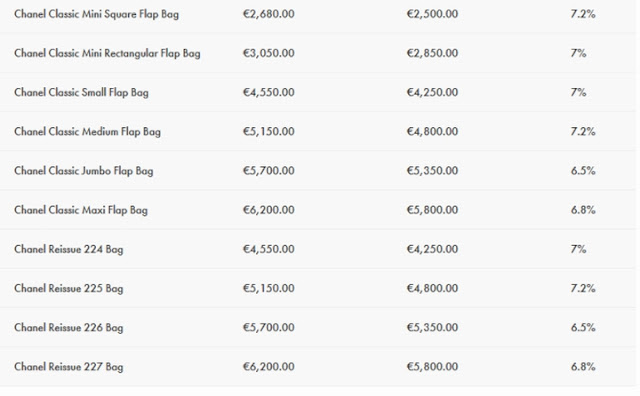
Task: Click the €2,680.00 price cell
Action: (269, 14)
